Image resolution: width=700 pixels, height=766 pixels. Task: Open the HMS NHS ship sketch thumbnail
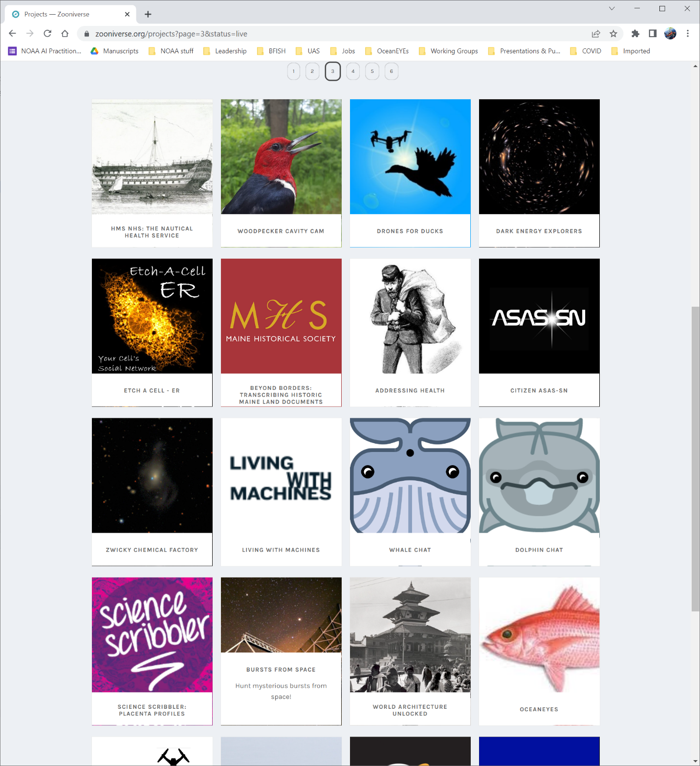pyautogui.click(x=152, y=157)
